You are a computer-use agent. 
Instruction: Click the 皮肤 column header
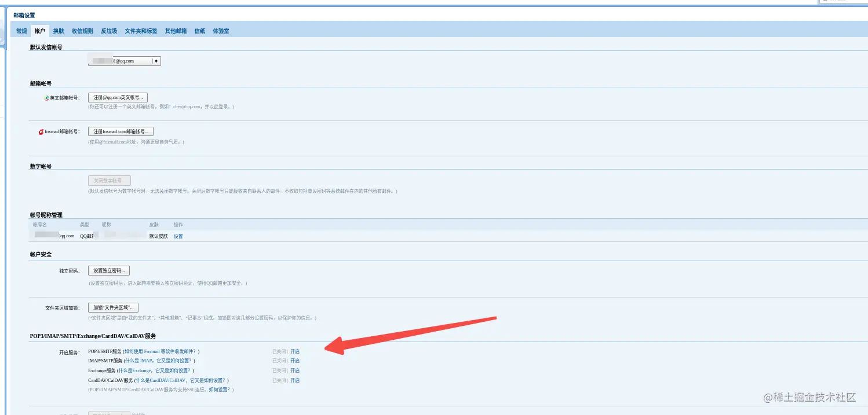point(154,225)
